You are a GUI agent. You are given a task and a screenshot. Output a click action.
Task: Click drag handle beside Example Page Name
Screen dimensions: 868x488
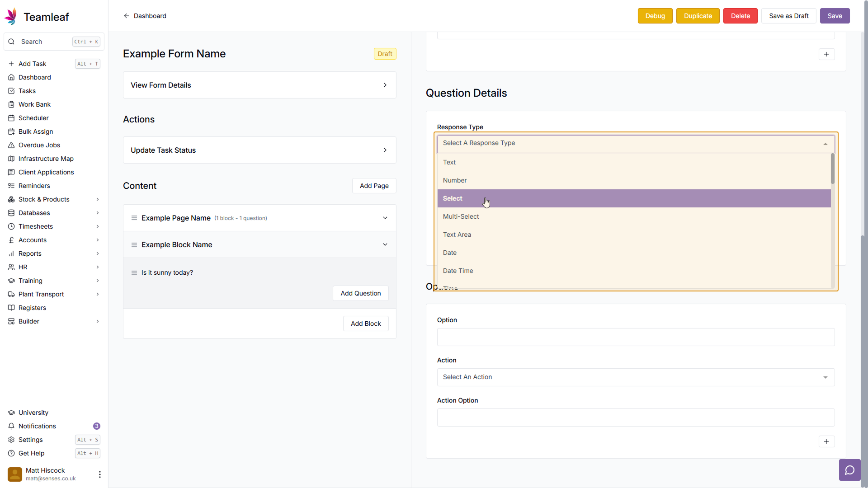[x=134, y=218]
